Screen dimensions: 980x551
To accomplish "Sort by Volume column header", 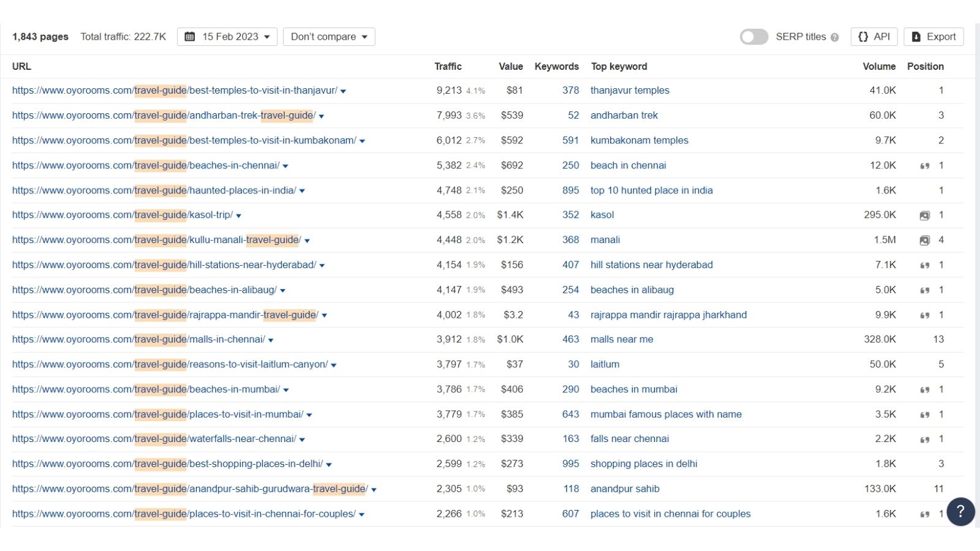I will click(879, 66).
